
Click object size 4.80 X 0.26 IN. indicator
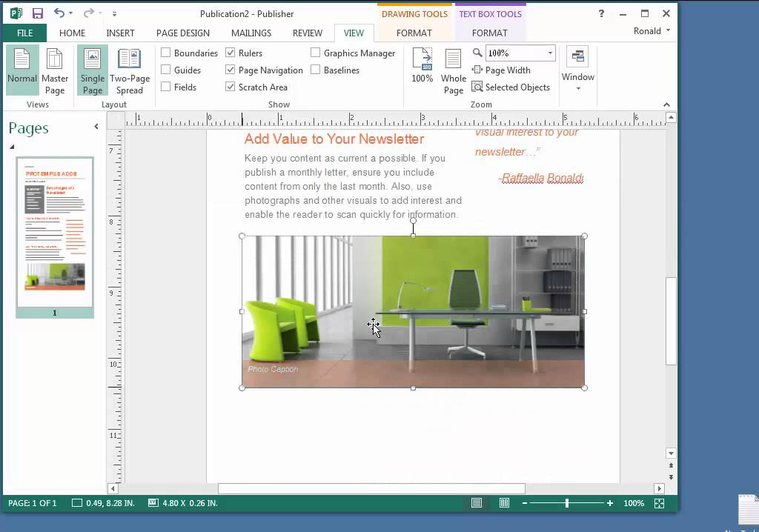(183, 503)
